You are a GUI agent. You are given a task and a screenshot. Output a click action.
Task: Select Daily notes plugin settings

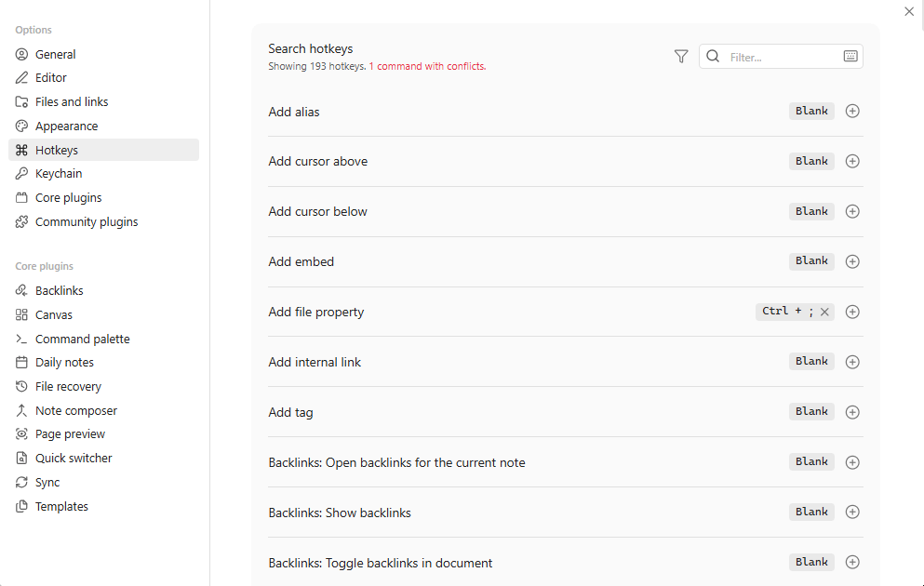(64, 363)
